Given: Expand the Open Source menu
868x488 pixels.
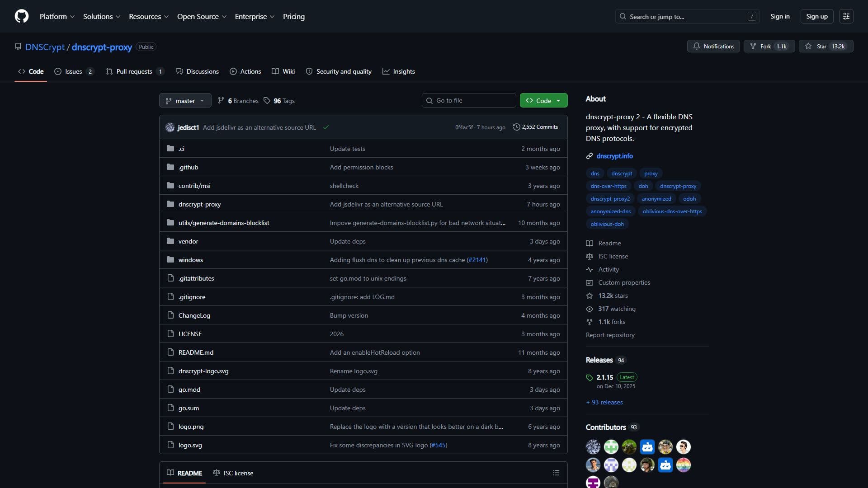Looking at the screenshot, I should click(x=202, y=16).
